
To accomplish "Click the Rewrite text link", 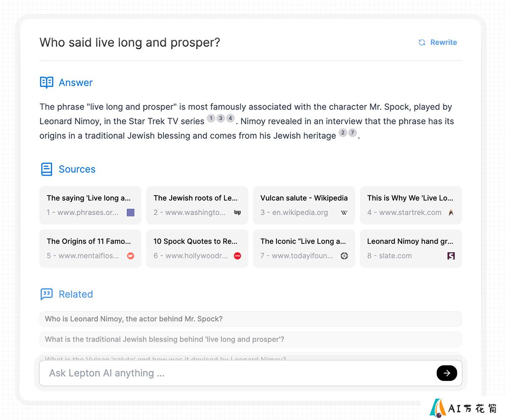I will pos(444,42).
